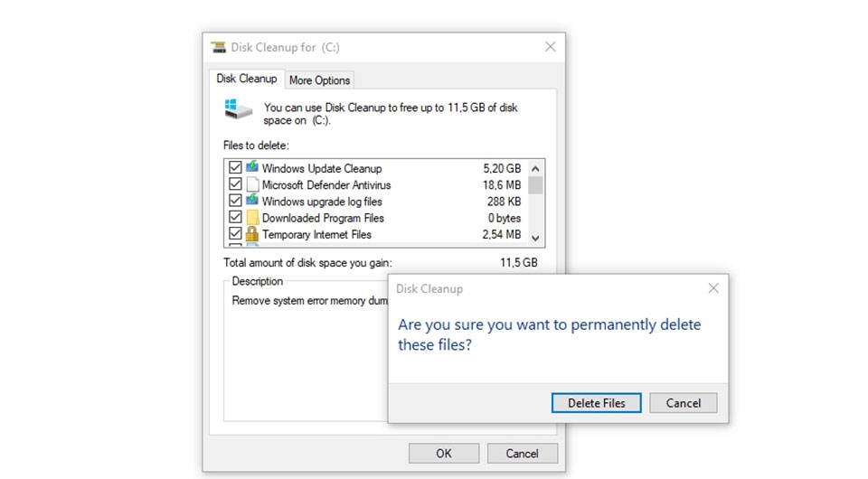Click the Downloaded Program Files folder icon
Image resolution: width=868 pixels, height=479 pixels.
coord(252,218)
